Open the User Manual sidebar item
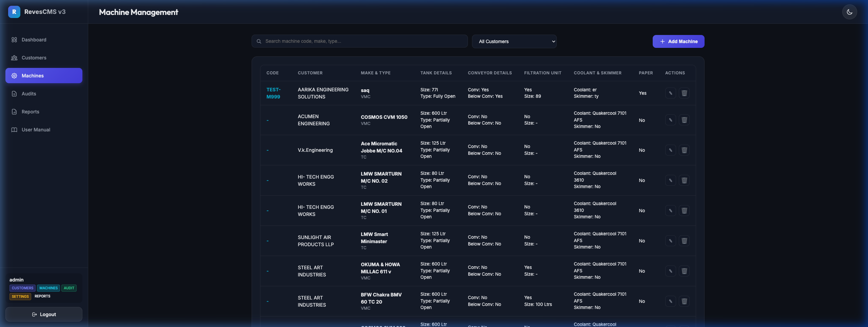The width and height of the screenshot is (868, 327). (x=44, y=130)
